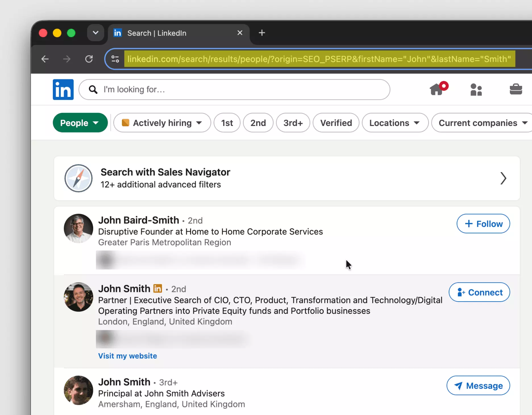Viewport: 532px width, 415px height.
Task: Click the browser forward arrow
Action: tap(67, 59)
